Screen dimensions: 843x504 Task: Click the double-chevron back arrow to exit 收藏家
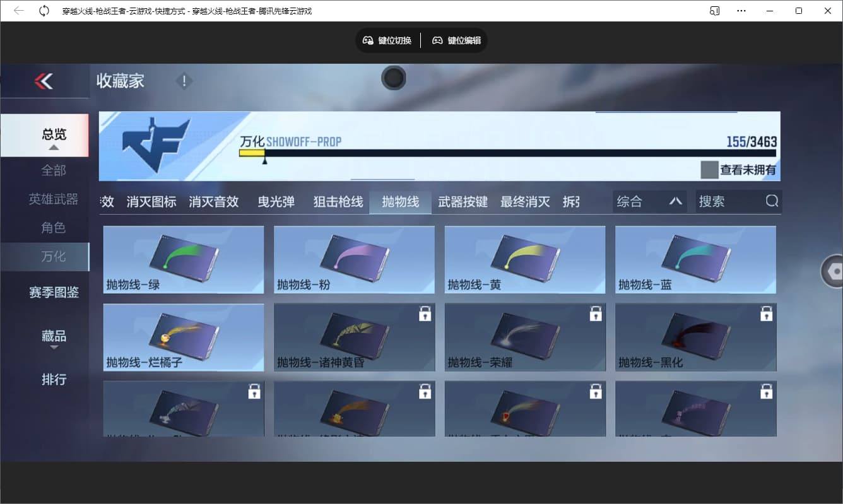(45, 81)
